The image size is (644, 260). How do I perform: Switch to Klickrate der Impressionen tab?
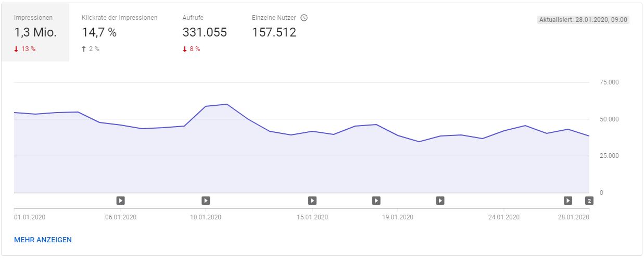[119, 32]
